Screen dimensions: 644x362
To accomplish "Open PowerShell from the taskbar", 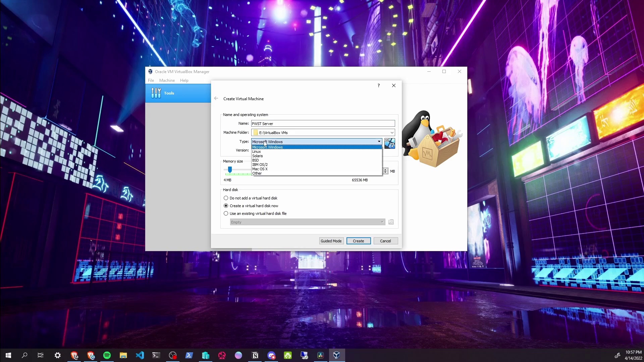I will point(189,355).
